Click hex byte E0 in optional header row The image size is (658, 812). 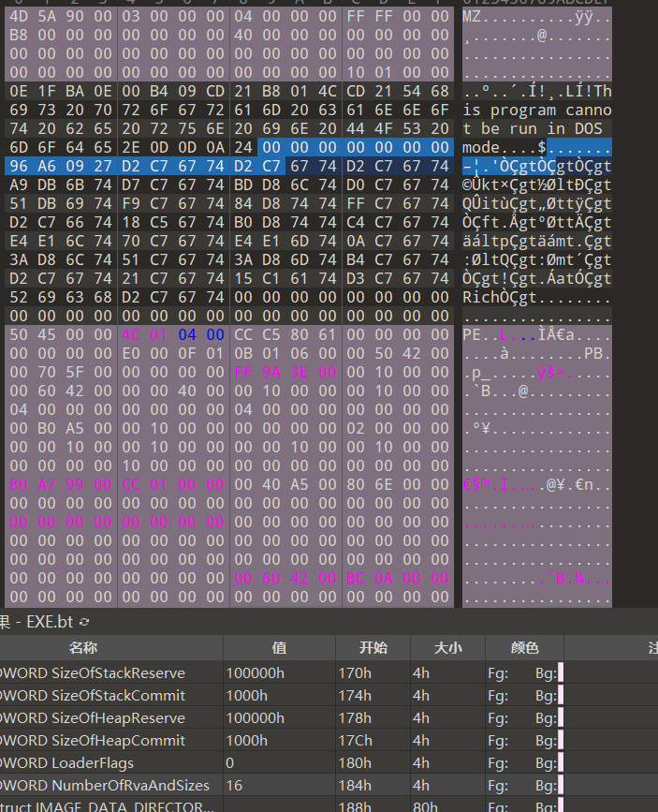(131, 353)
